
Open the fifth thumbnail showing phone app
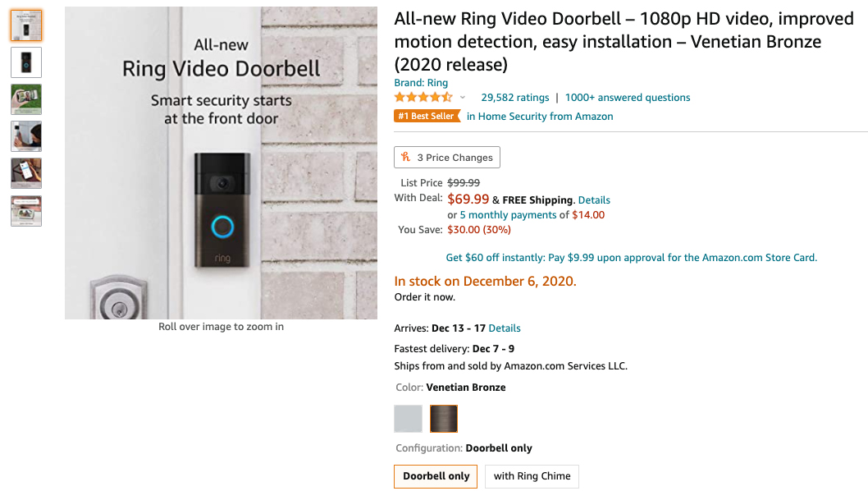point(26,173)
